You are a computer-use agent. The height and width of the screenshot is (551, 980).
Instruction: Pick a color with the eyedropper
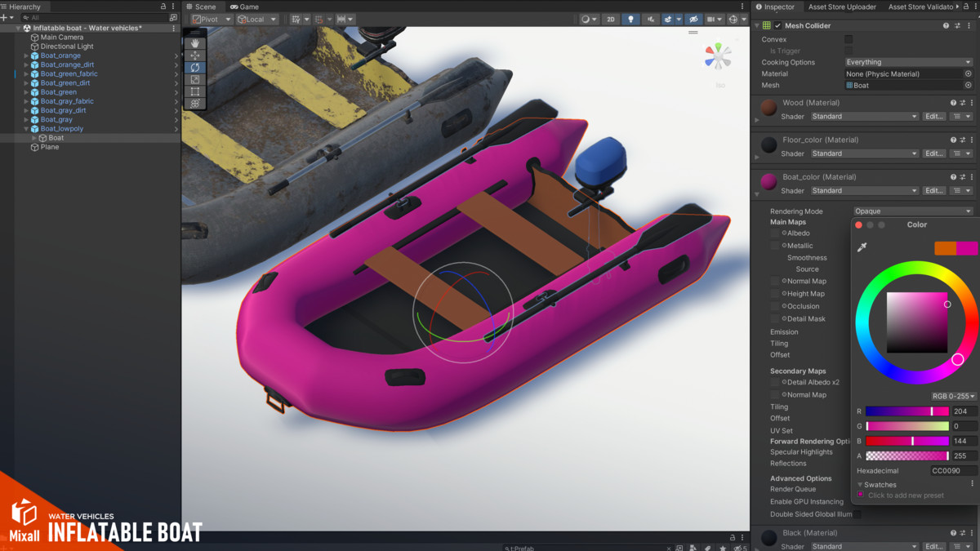point(862,247)
